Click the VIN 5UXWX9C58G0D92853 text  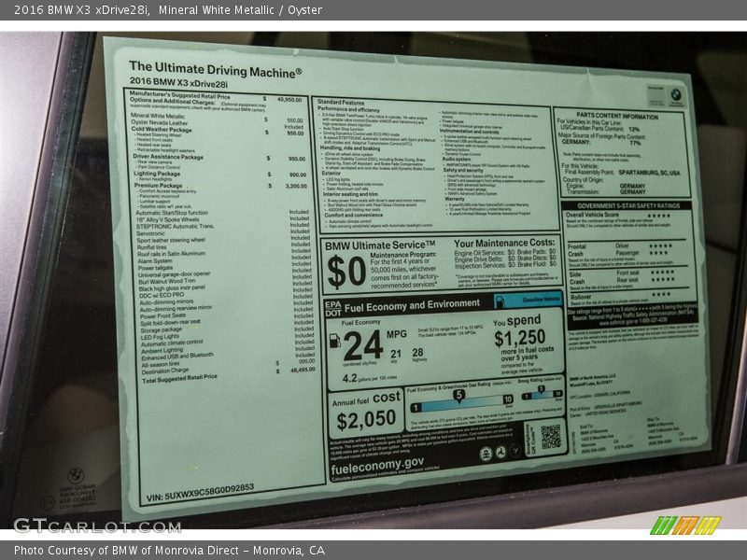200,493
